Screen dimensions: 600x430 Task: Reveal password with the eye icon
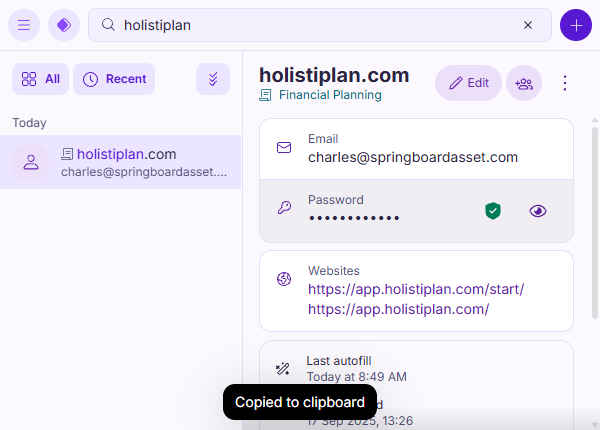pyautogui.click(x=538, y=210)
